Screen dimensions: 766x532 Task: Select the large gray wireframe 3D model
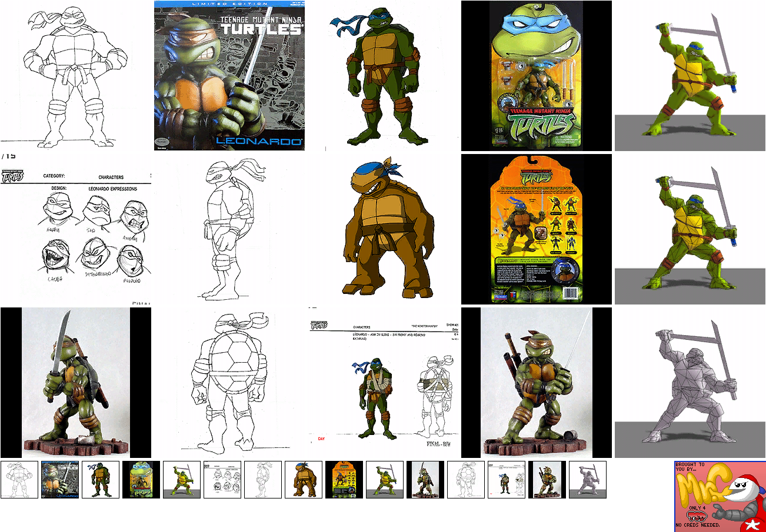coord(690,383)
